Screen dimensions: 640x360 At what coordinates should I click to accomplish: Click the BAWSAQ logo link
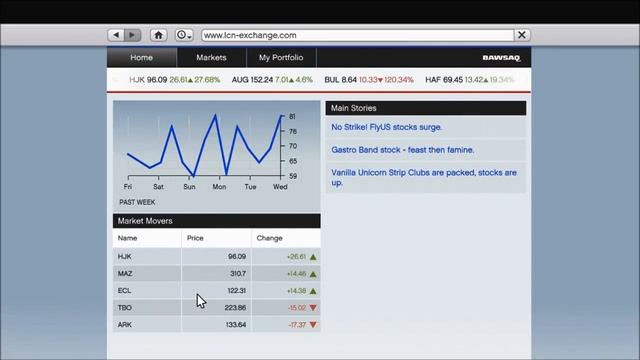pos(501,58)
